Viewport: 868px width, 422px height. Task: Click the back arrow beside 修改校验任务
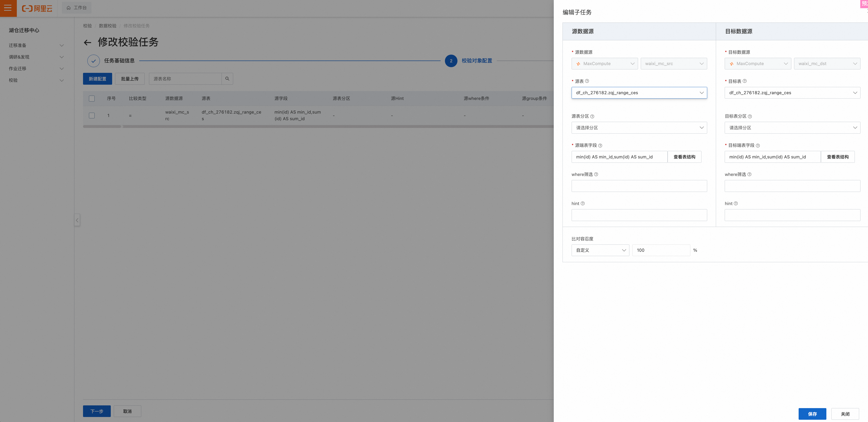pyautogui.click(x=88, y=43)
